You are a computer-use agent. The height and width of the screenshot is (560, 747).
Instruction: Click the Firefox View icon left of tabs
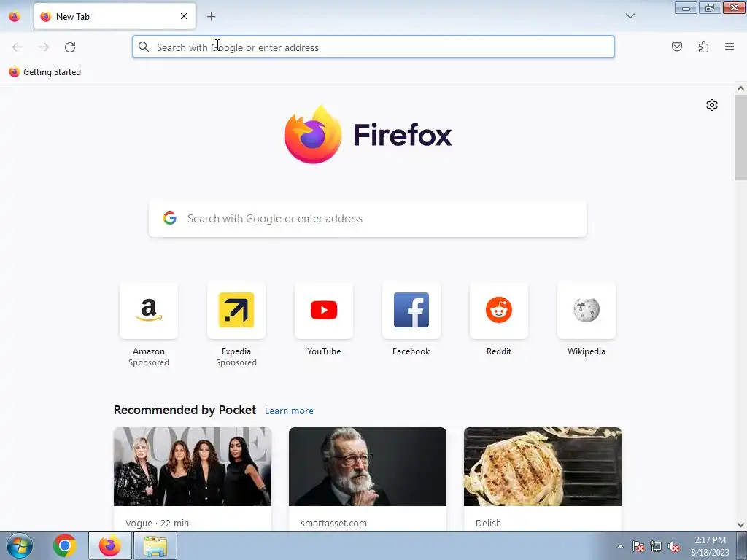coord(15,16)
